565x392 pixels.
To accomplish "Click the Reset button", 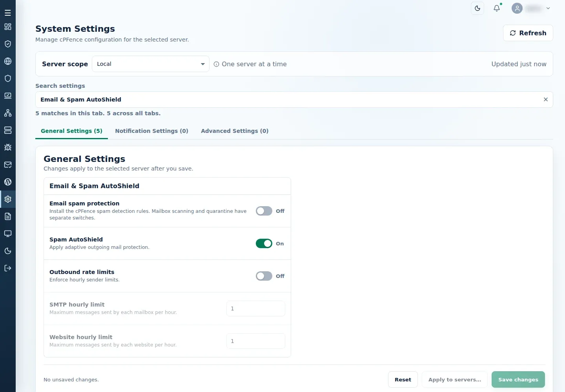I will 403,379.
